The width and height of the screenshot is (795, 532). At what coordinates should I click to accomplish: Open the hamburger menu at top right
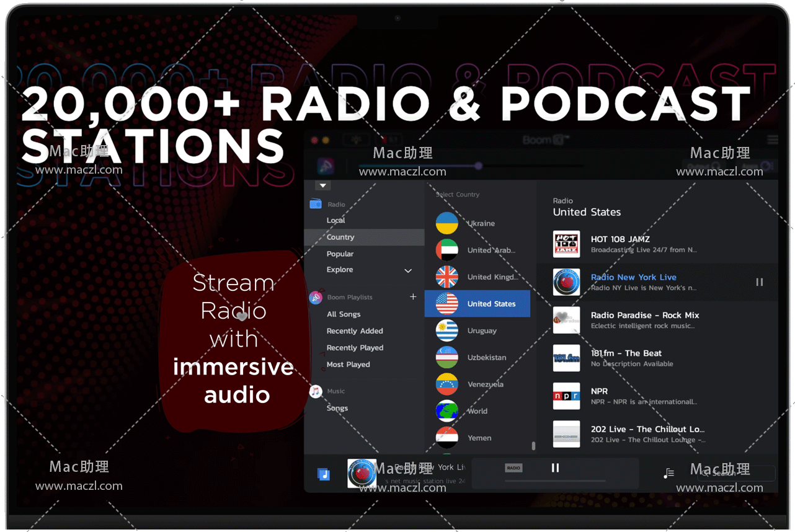[772, 140]
